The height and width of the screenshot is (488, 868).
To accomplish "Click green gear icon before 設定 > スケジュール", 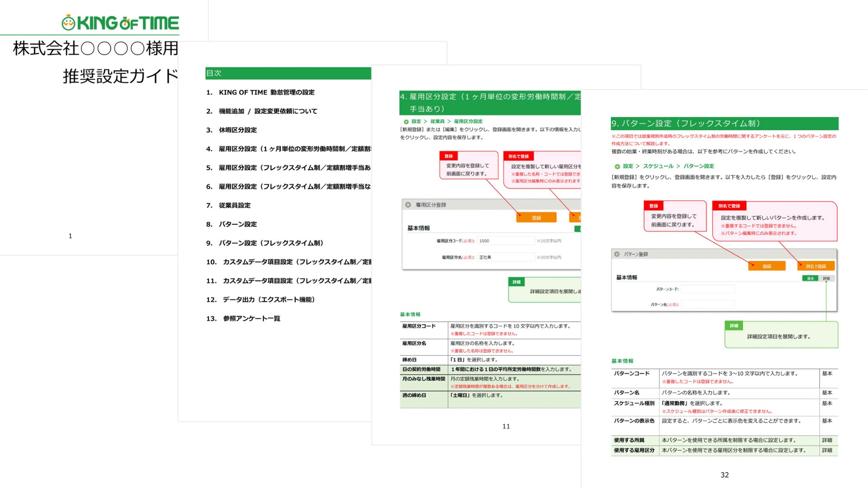I will pos(617,166).
